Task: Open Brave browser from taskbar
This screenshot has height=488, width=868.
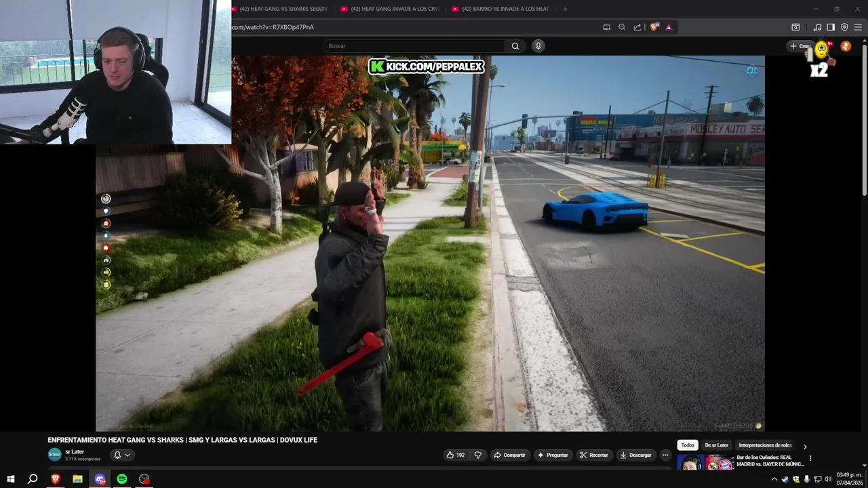Action: coord(56,479)
